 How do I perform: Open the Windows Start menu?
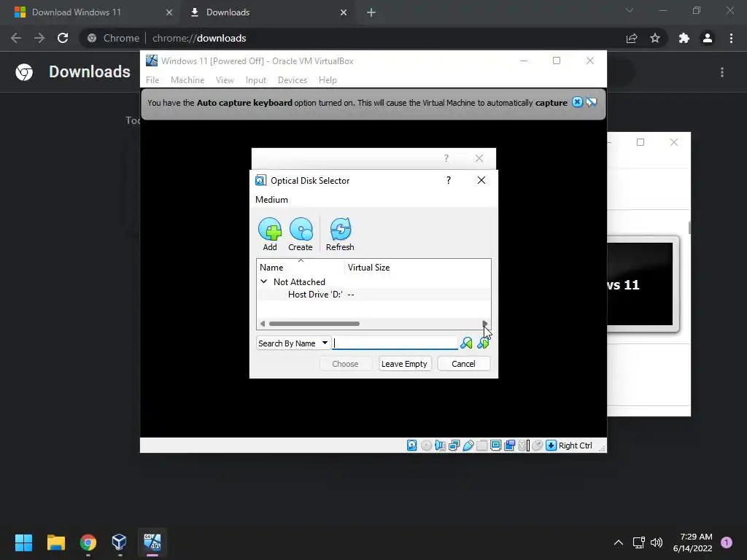[x=23, y=542]
